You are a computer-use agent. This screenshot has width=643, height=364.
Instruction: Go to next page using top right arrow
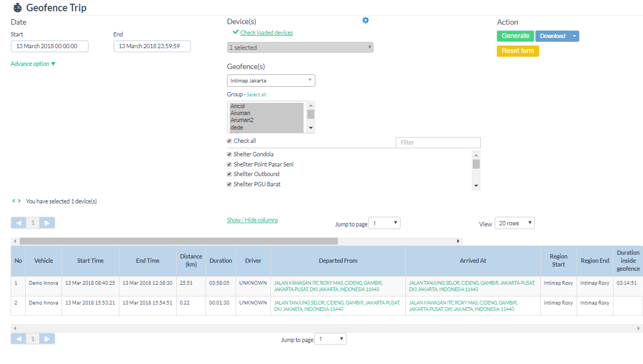(x=47, y=223)
